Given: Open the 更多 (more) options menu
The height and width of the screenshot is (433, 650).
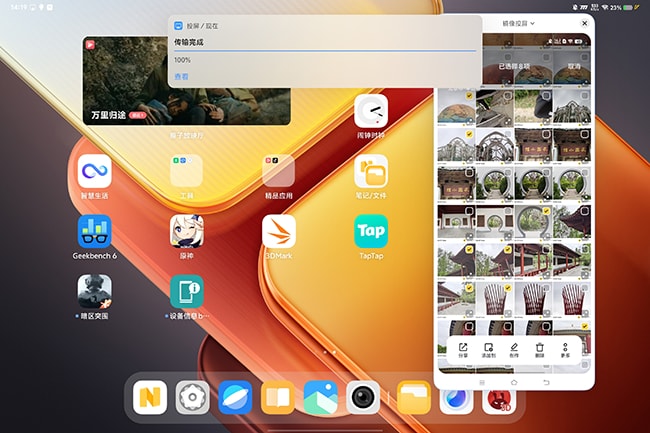Looking at the screenshot, I should point(565,345).
